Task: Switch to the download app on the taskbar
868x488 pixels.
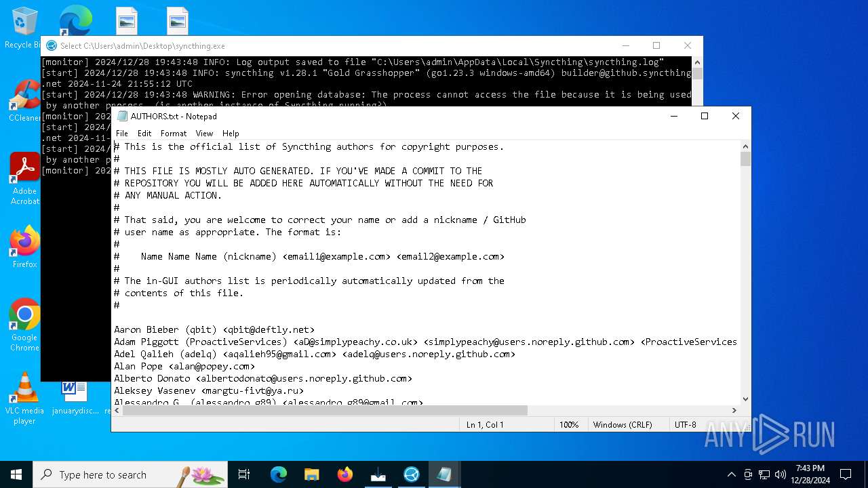Action: coord(378,474)
